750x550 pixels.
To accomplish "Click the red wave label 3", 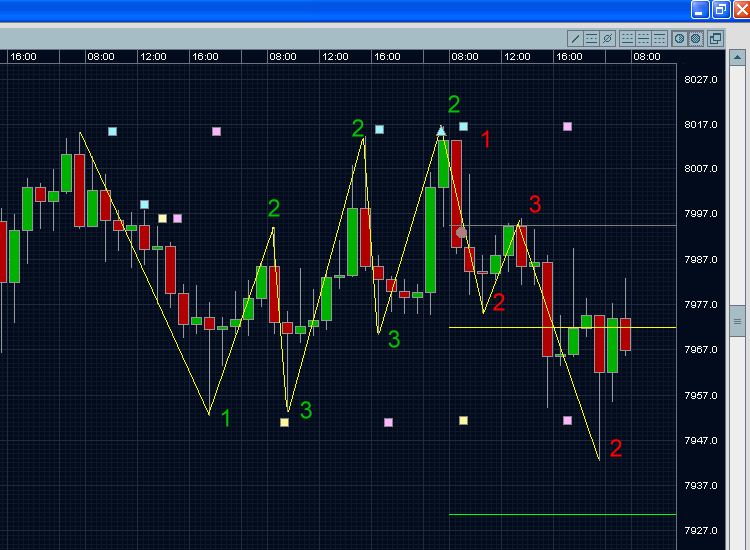I will pos(535,205).
